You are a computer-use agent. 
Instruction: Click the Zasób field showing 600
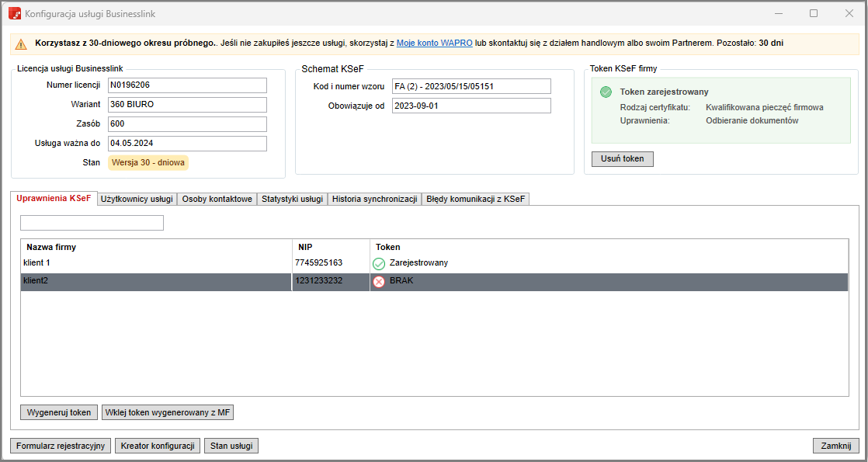(187, 124)
